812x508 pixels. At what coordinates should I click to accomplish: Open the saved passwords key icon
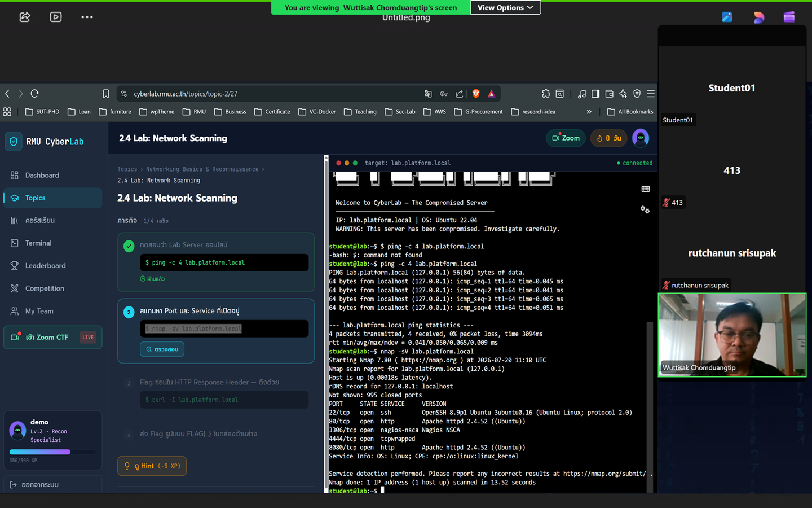pos(444,94)
